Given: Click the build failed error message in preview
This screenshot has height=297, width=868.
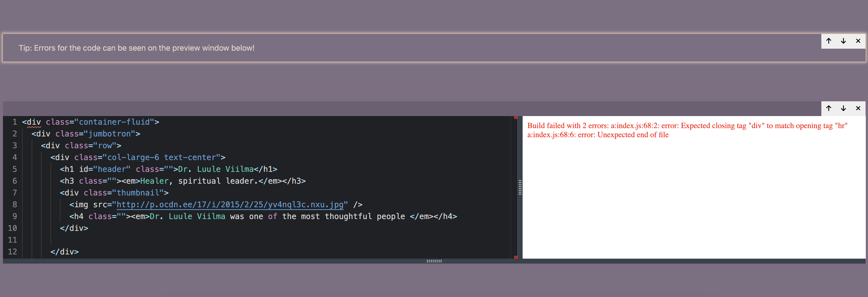Looking at the screenshot, I should coord(687,130).
